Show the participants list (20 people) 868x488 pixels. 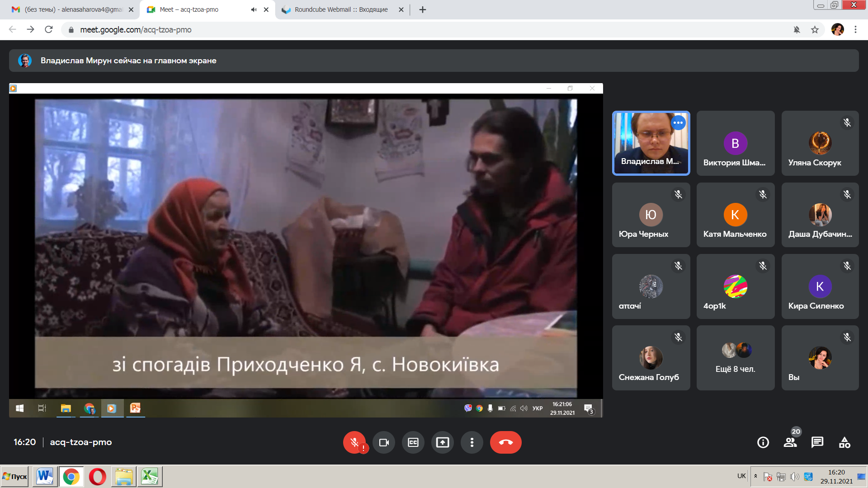(x=790, y=442)
